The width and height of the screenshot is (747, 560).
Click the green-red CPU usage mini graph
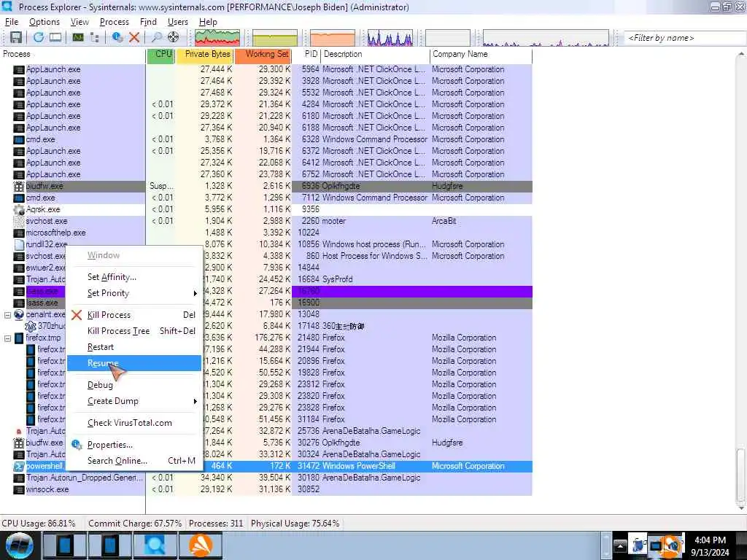[217, 38]
